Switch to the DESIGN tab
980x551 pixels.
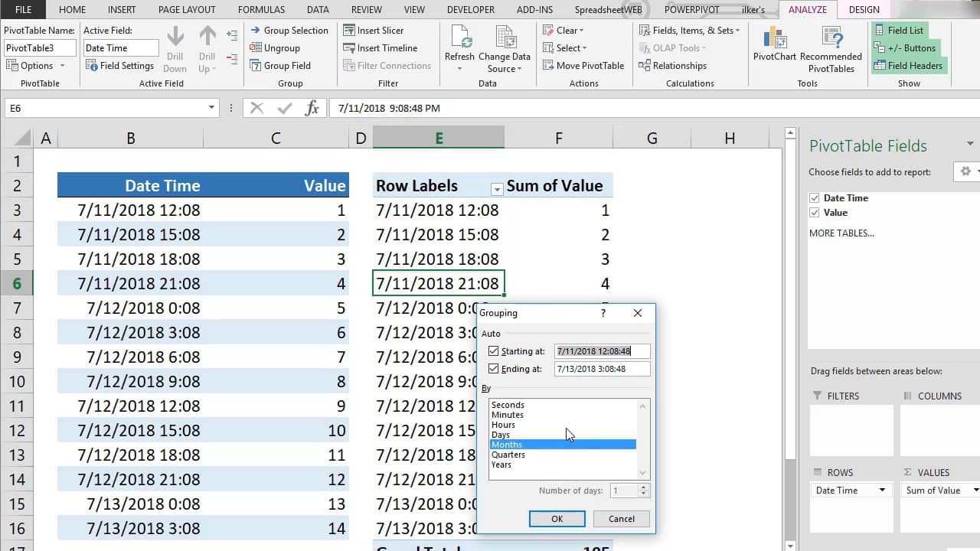(x=864, y=10)
